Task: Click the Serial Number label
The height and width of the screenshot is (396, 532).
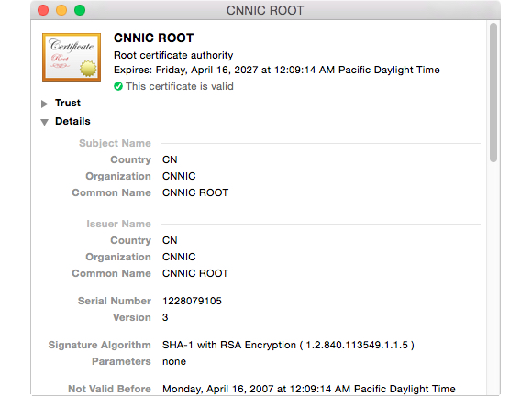Action: coord(115,301)
